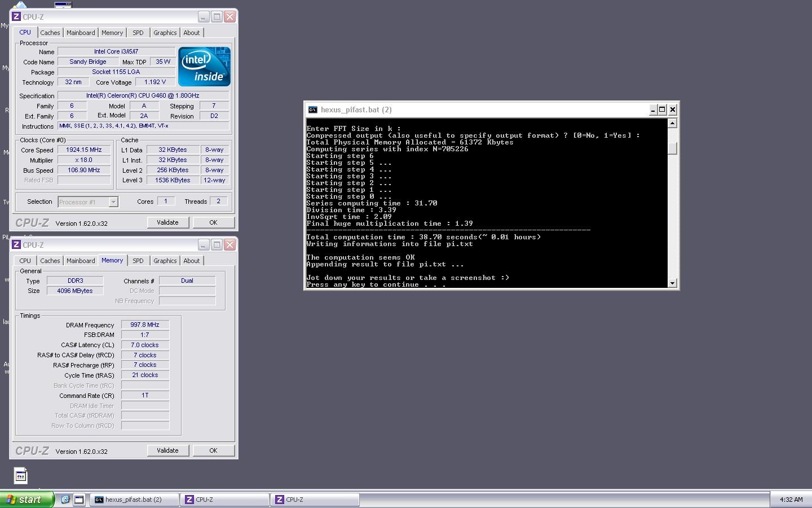Maximize the hexus_pifast.bat console window
The width and height of the screenshot is (812, 508).
click(x=663, y=110)
